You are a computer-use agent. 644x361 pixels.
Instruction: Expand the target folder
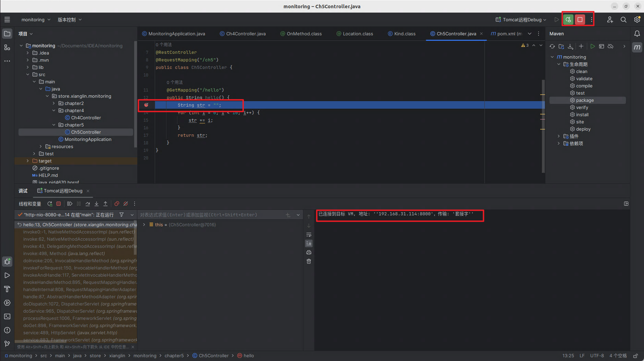[28, 161]
